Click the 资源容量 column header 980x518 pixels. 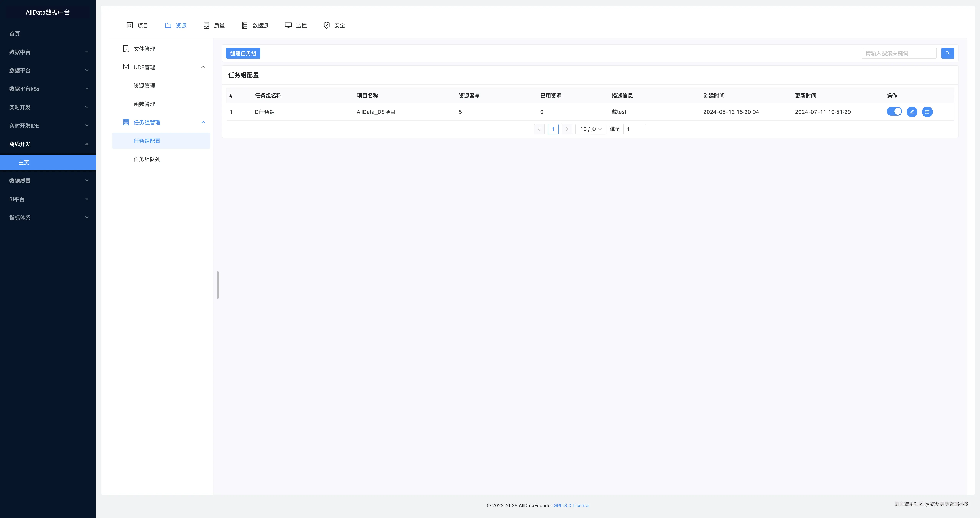point(469,96)
